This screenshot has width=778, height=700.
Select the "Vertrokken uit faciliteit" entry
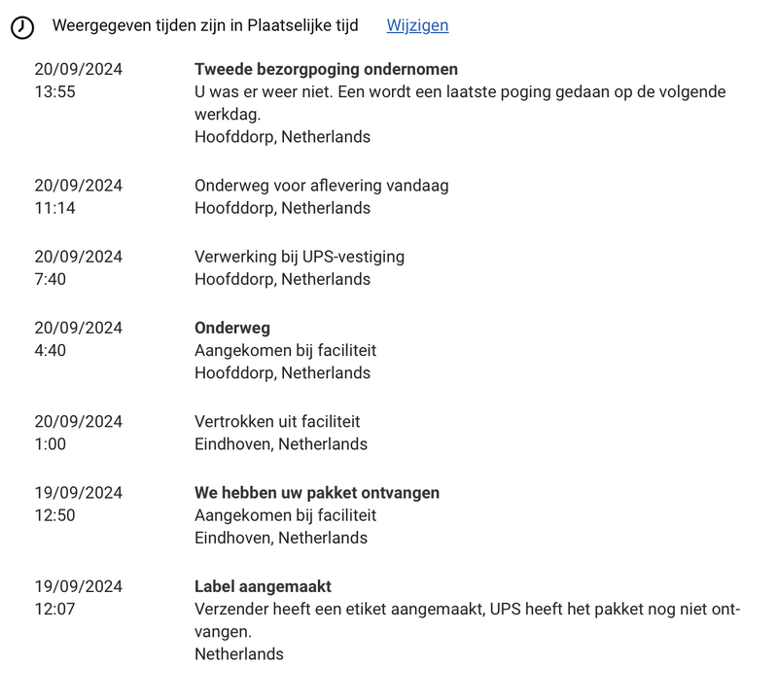(277, 421)
